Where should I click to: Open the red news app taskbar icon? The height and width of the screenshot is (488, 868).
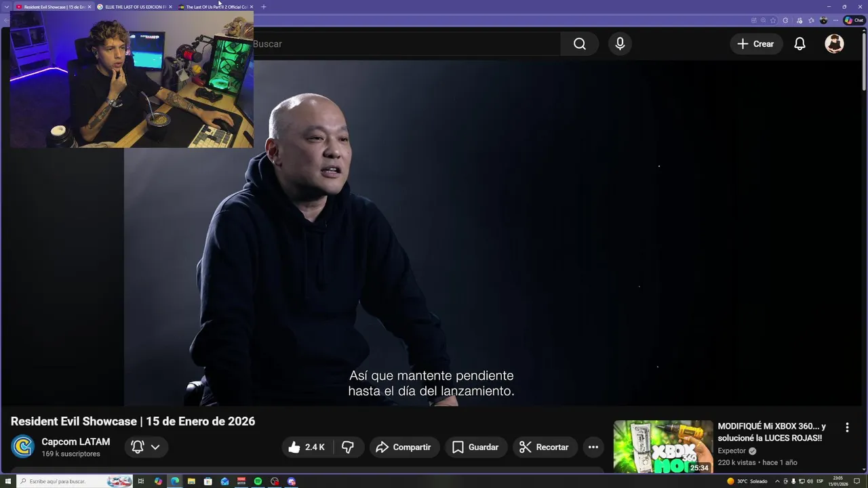coord(241,481)
